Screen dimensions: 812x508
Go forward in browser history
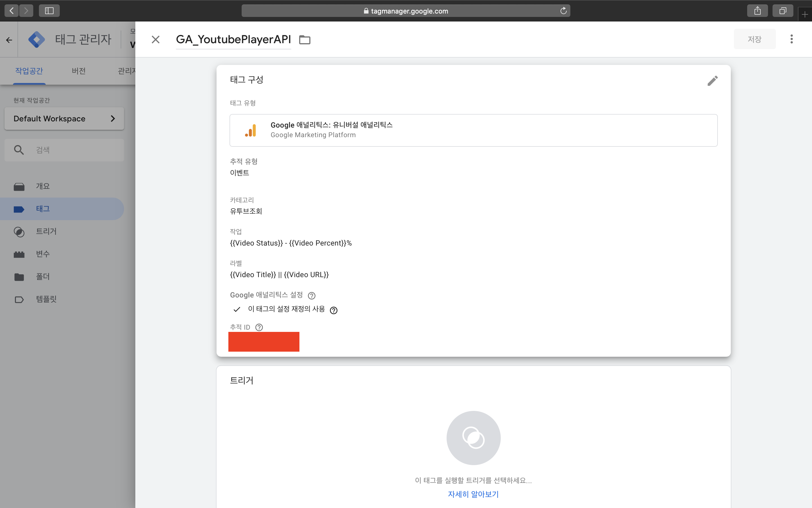(x=26, y=11)
